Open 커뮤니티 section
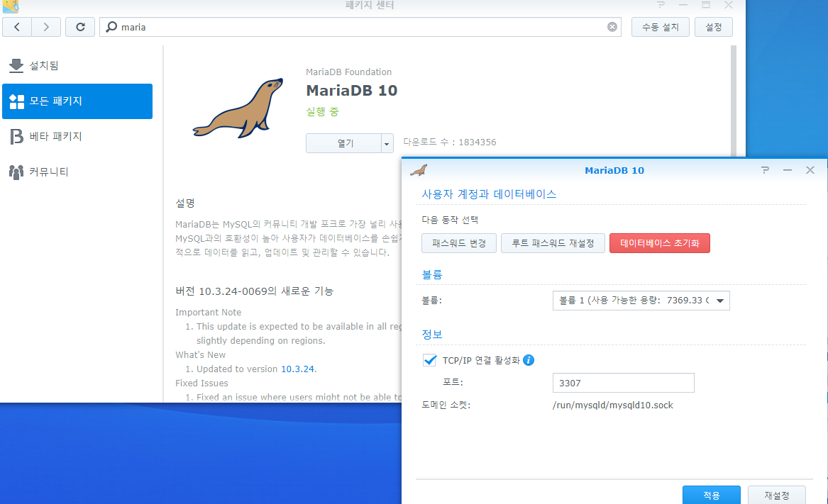This screenshot has width=828, height=504. [77, 172]
